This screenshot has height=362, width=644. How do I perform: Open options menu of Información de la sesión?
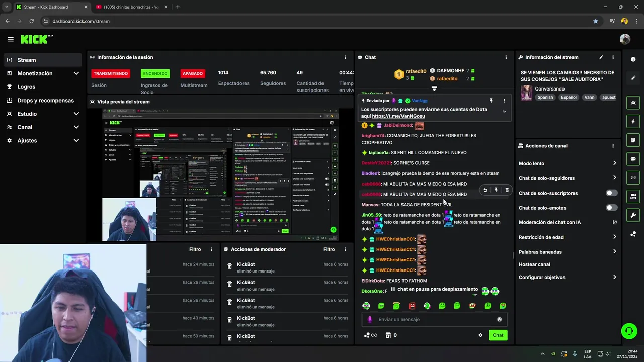(345, 57)
